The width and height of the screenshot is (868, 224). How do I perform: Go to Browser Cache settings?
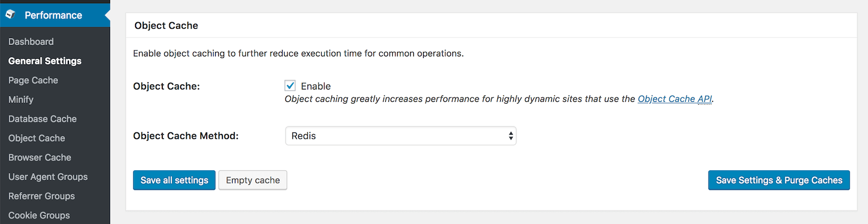tap(40, 157)
